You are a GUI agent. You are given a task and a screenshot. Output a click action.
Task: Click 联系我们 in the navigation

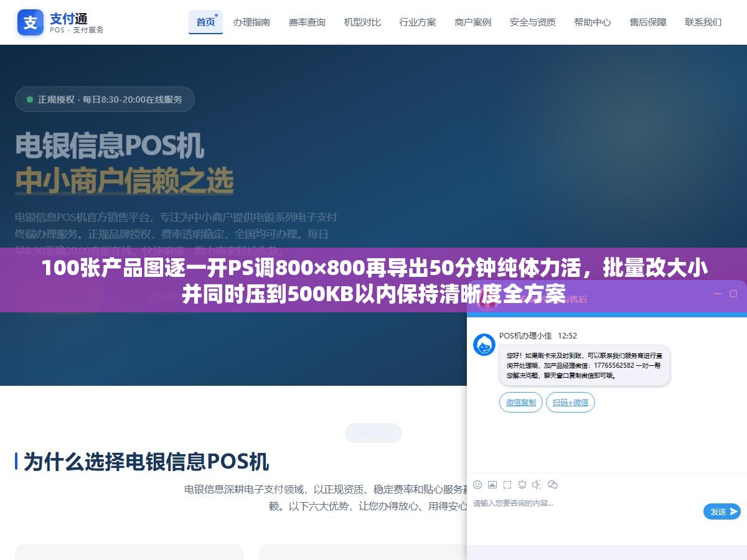click(703, 22)
